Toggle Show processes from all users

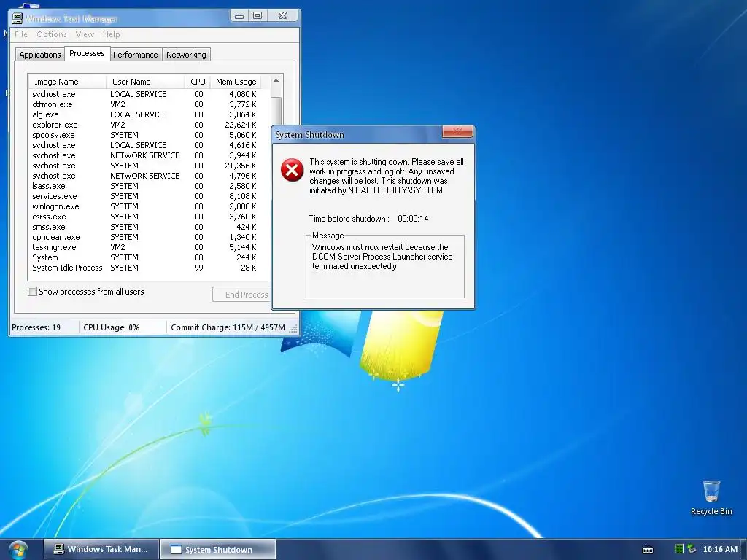click(32, 292)
